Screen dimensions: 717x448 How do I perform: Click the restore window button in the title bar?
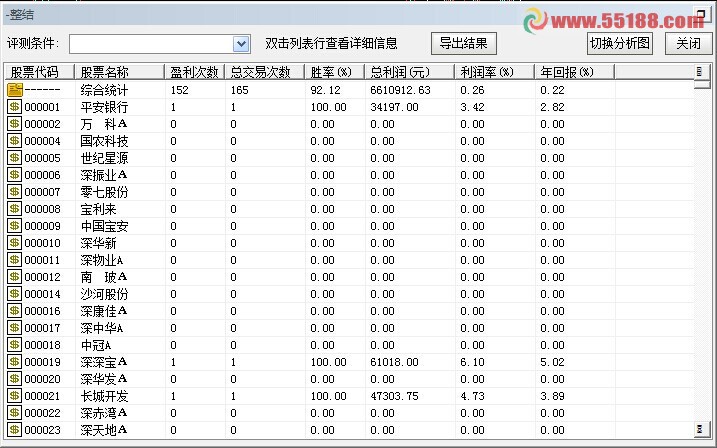tap(701, 14)
